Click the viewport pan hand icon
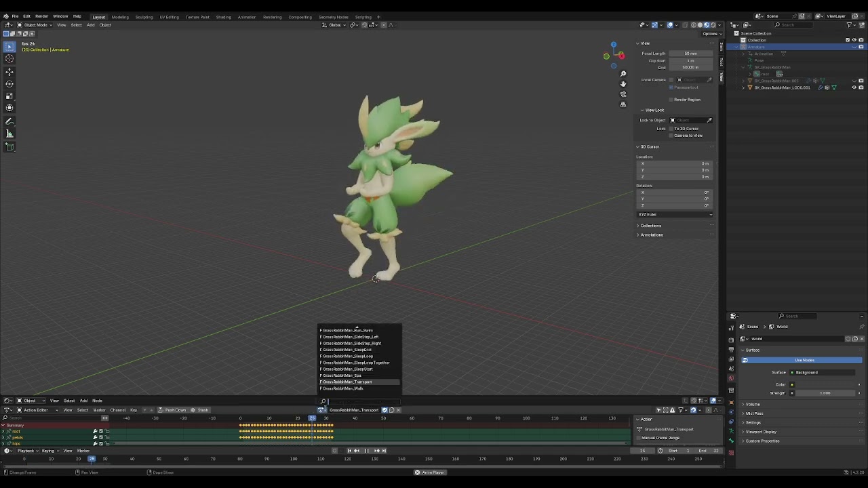868x488 pixels. click(x=623, y=84)
